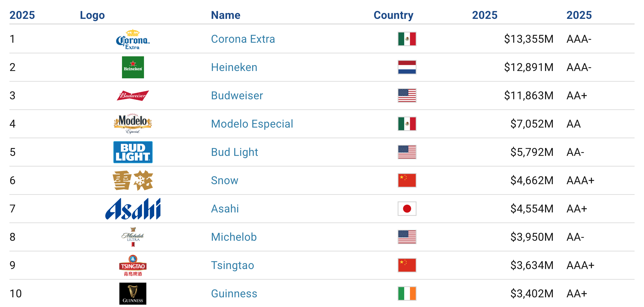644x307 pixels.
Task: Click the Tsingtao logo
Action: point(133,265)
